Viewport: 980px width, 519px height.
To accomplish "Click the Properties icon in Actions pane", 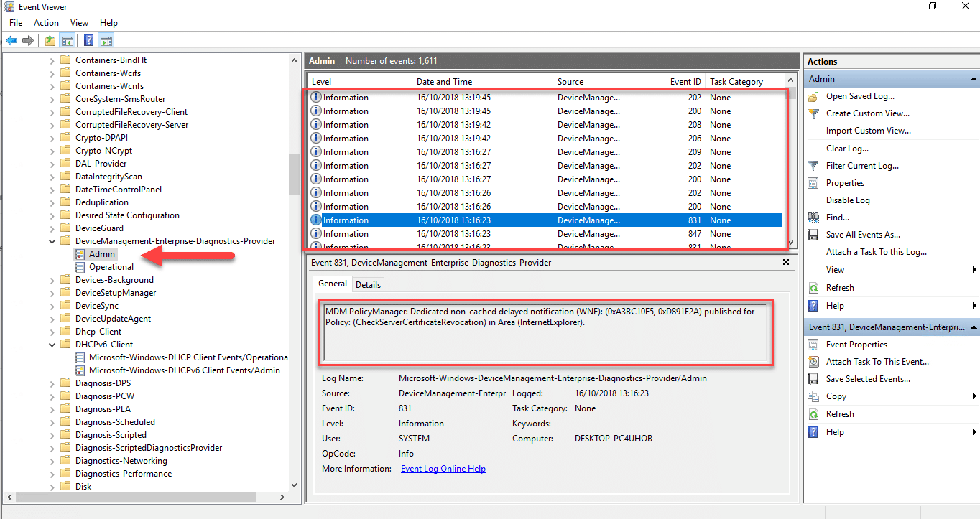I will [813, 183].
